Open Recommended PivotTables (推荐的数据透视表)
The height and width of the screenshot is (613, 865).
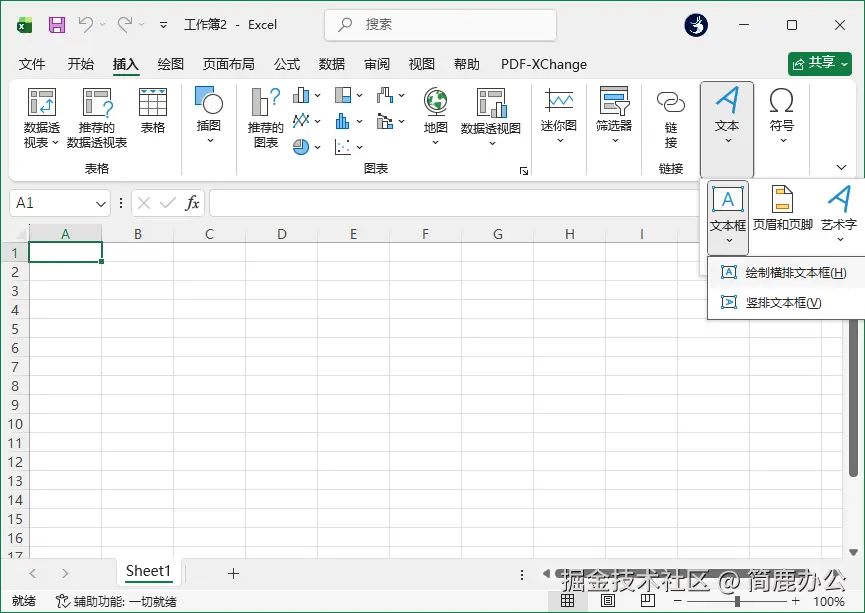(x=97, y=118)
